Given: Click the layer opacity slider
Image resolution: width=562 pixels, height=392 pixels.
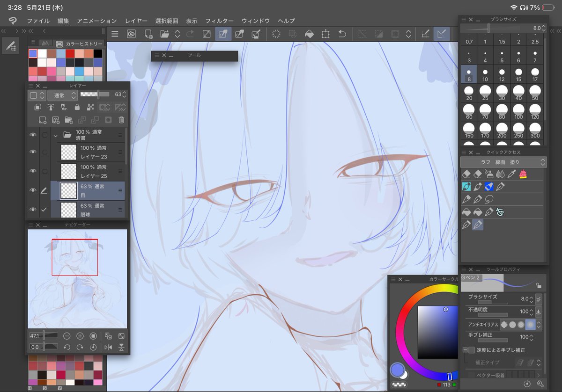Looking at the screenshot, I should tap(95, 94).
